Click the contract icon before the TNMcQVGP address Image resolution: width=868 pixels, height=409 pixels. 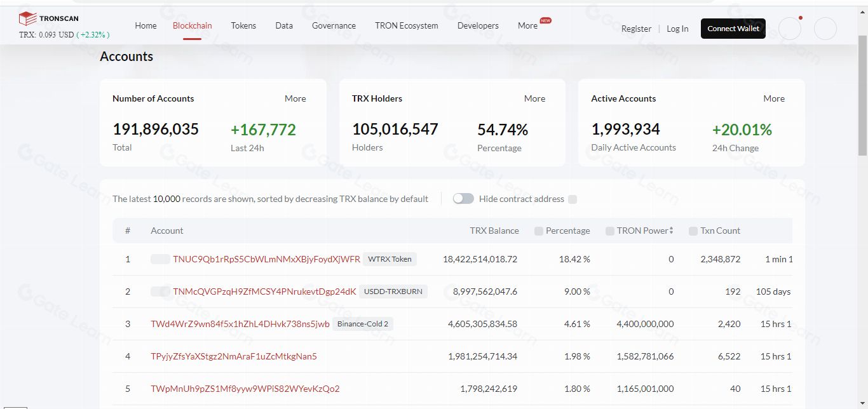coord(160,292)
